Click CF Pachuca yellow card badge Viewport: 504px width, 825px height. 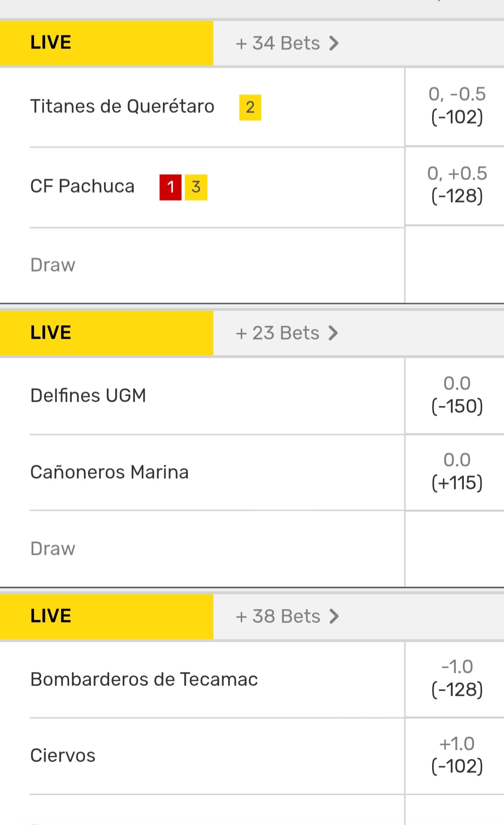pos(196,187)
